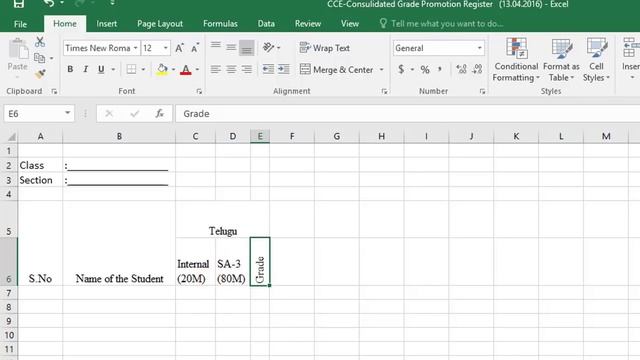Open Conditional Formatting menu
Screen dimensions: 640x360
516,60
